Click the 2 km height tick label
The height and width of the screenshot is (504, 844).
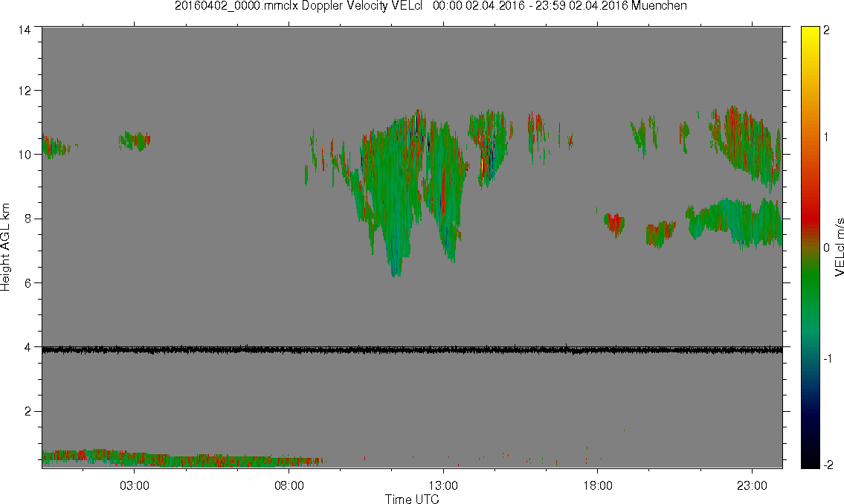coord(27,412)
